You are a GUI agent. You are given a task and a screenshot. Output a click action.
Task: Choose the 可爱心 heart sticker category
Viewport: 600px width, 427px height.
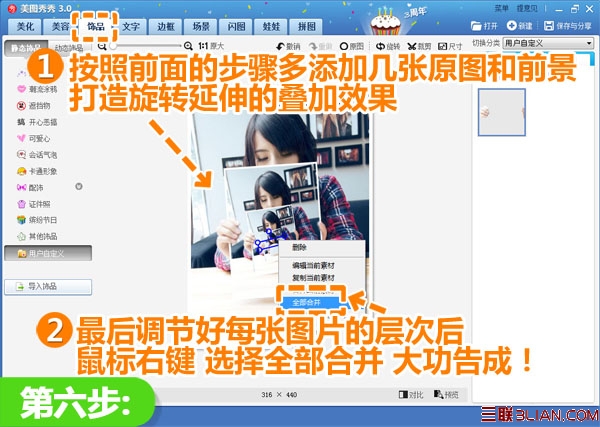click(34, 138)
